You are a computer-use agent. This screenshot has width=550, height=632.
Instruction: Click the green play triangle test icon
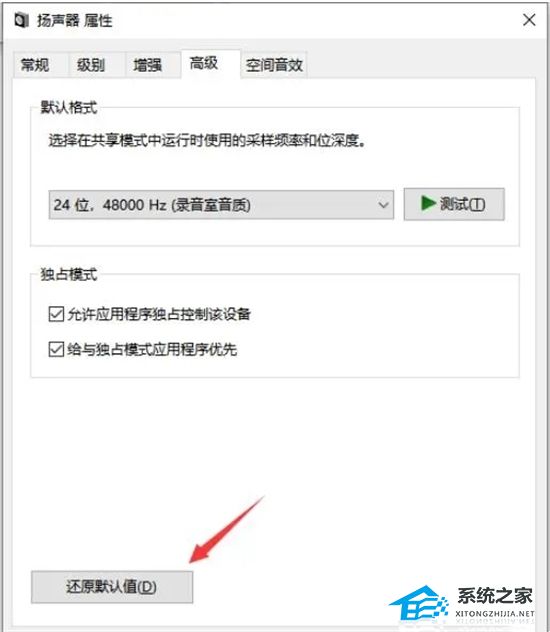pyautogui.click(x=428, y=203)
